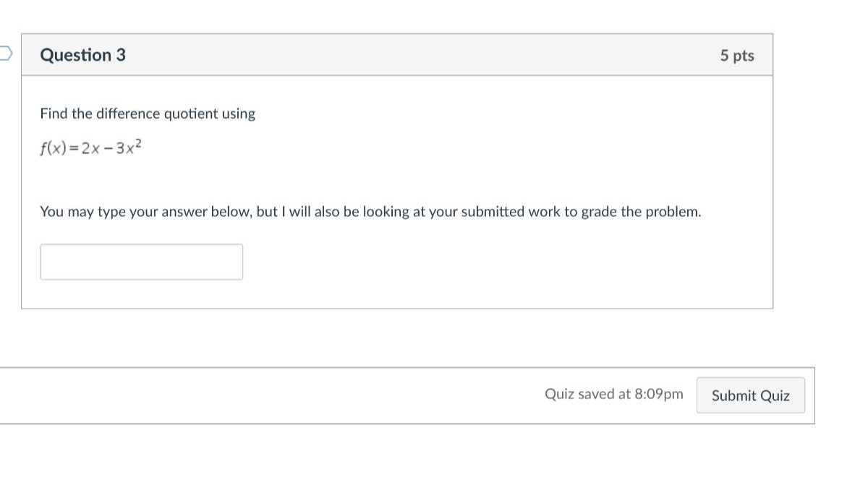
Task: Click the sentence beginning You may type your answer
Action: coord(370,212)
